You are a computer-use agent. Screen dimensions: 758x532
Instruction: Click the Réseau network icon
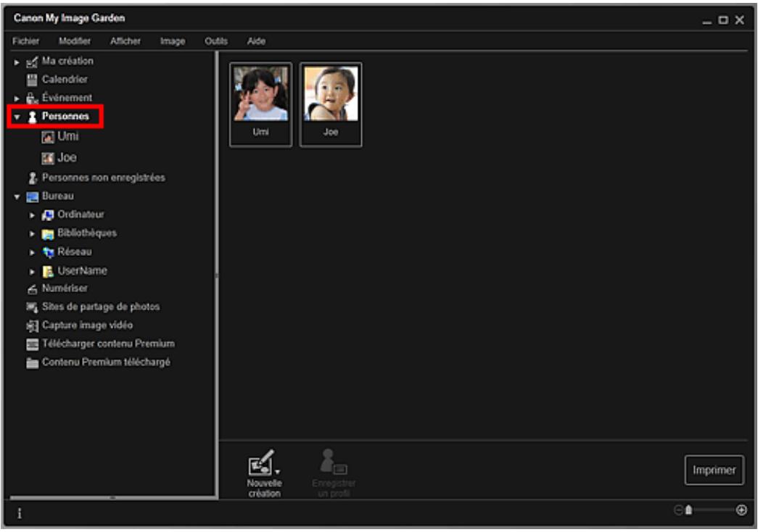[48, 252]
